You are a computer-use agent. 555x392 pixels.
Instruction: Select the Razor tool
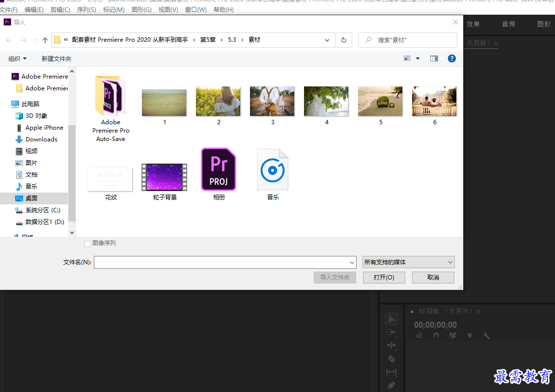(391, 359)
